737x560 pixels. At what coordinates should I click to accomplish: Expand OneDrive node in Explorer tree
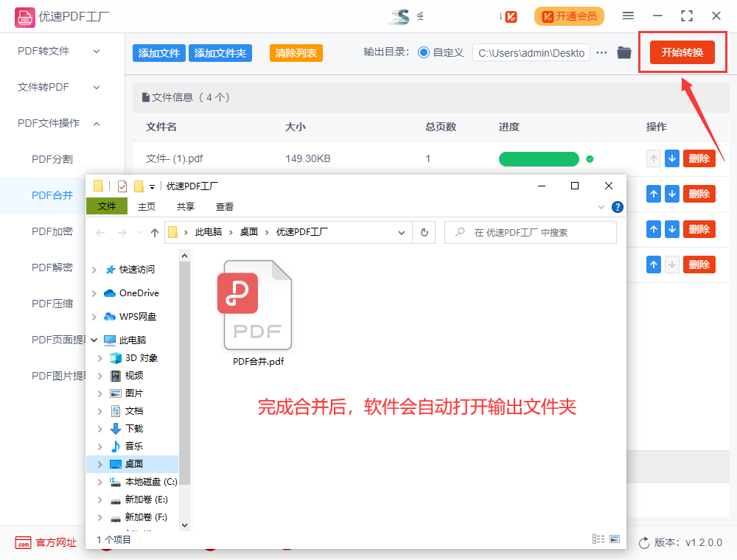[94, 293]
